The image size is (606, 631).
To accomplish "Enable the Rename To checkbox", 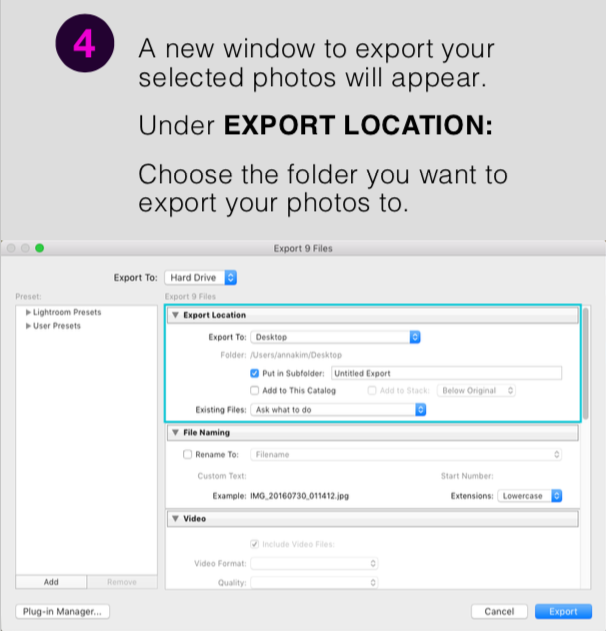I will pyautogui.click(x=187, y=454).
